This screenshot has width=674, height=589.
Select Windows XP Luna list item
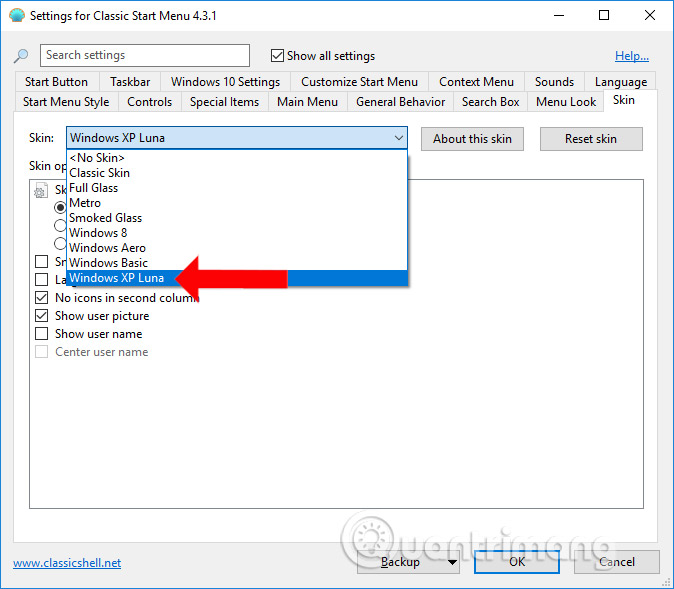pyautogui.click(x=237, y=278)
